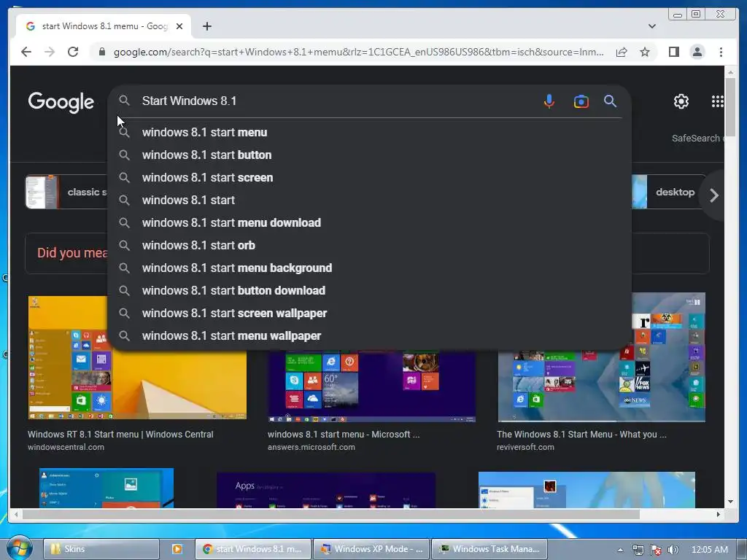Open The Windows 8.1 Start Menu reviversoft image
Screen dimensions: 747x560
pos(602,357)
